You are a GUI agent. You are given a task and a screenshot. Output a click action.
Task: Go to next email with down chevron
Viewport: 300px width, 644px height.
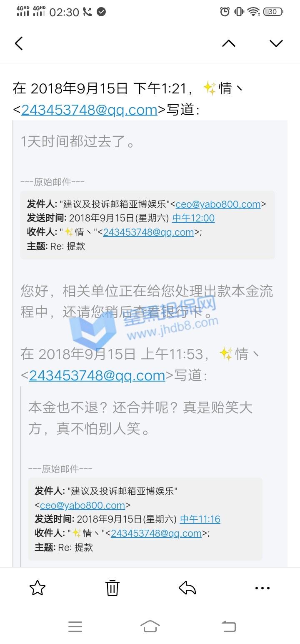(x=276, y=43)
